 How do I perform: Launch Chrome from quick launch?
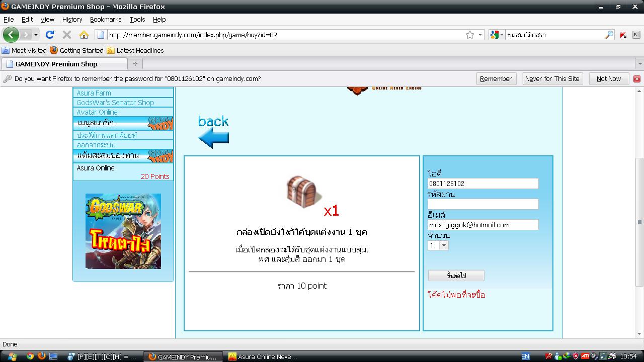click(30, 356)
